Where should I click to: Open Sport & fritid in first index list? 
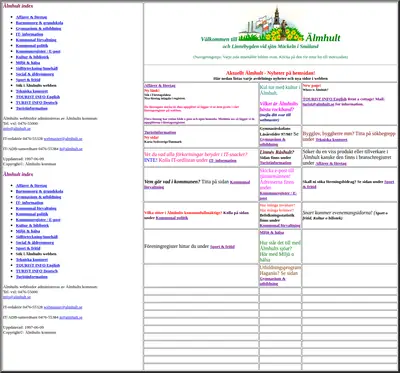click(x=28, y=80)
